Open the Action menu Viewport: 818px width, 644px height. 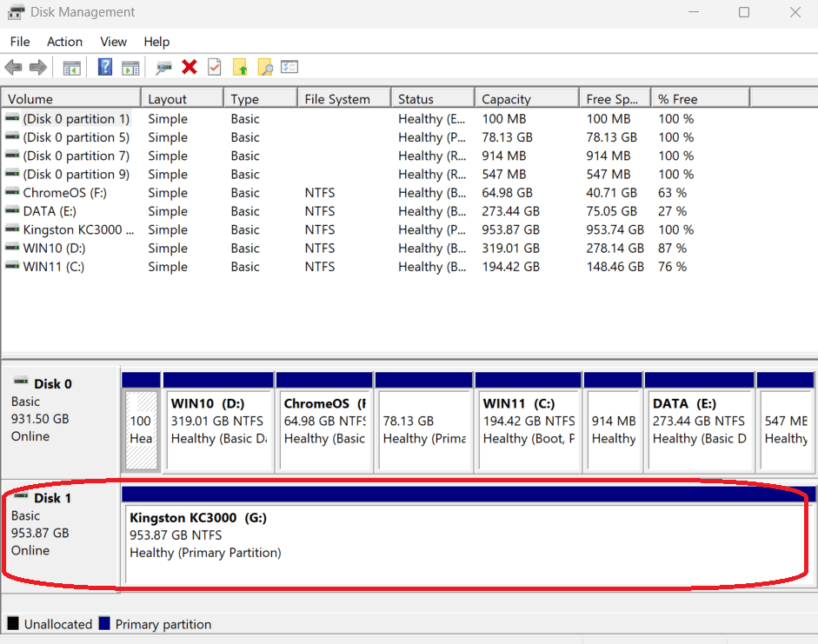click(x=64, y=42)
